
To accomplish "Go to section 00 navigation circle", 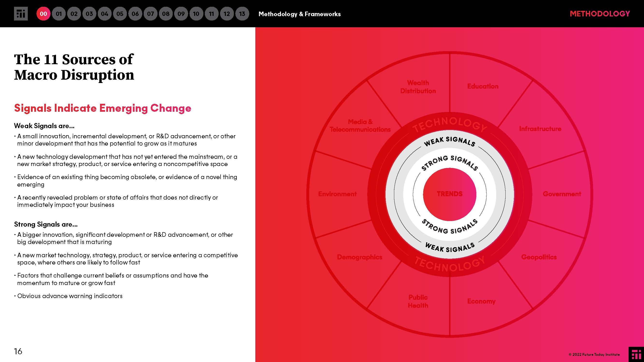I will (43, 14).
